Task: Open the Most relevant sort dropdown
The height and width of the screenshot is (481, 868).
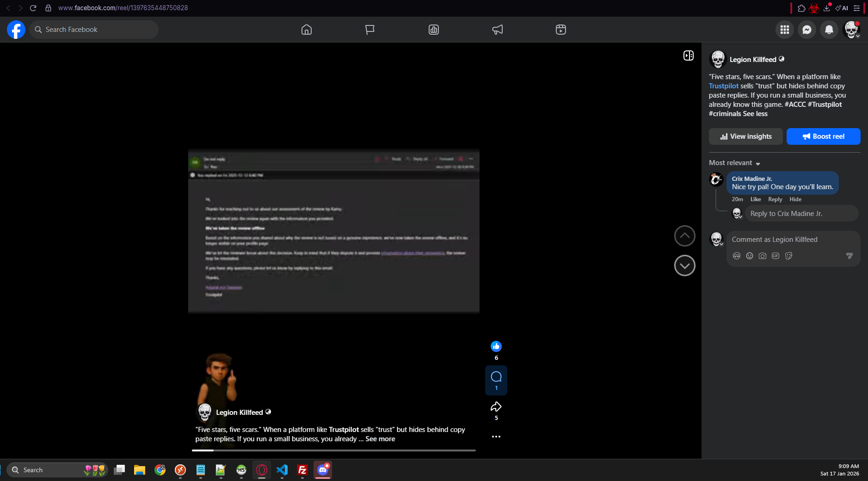Action: tap(735, 163)
